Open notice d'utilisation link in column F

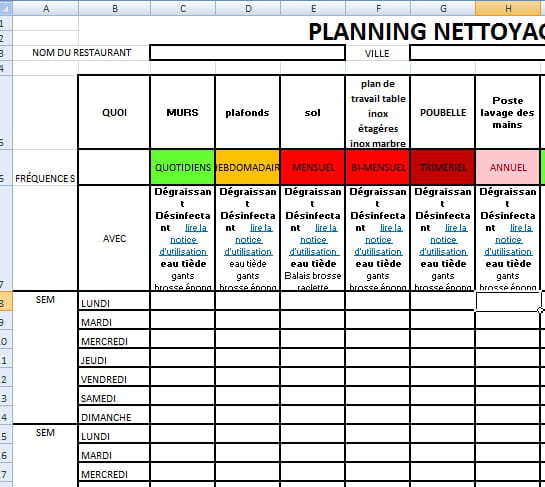[378, 240]
